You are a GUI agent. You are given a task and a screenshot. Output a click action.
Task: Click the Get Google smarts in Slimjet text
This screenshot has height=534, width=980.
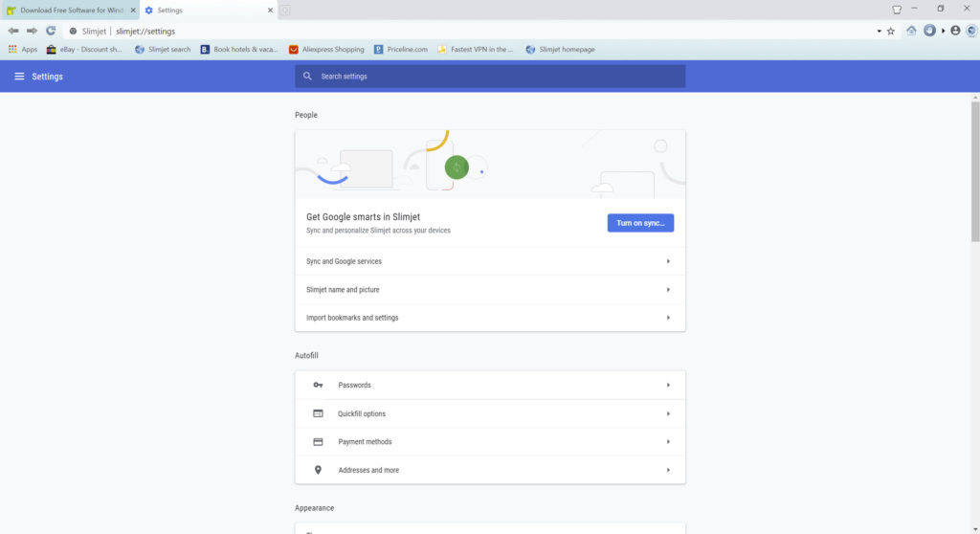[x=363, y=217]
